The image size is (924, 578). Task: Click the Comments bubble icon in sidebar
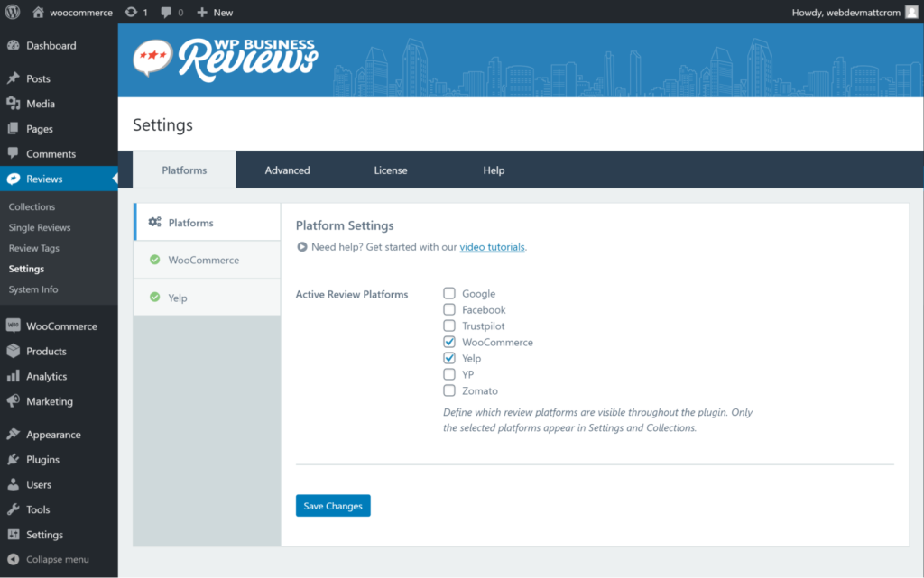13,153
